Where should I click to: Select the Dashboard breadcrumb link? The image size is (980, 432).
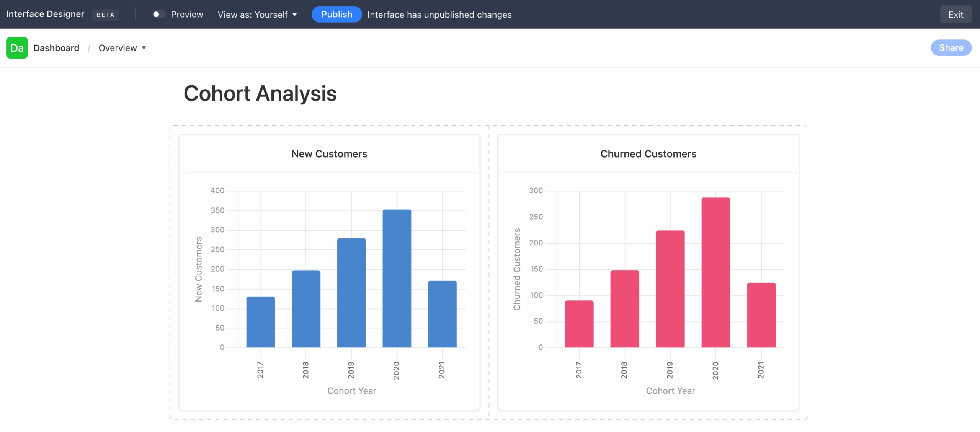tap(56, 47)
